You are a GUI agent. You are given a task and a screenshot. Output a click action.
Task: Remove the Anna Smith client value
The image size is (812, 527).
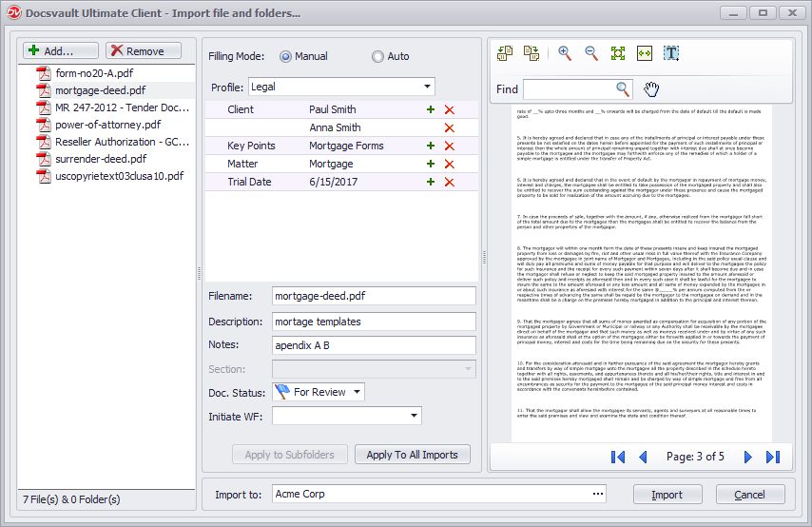click(x=450, y=128)
